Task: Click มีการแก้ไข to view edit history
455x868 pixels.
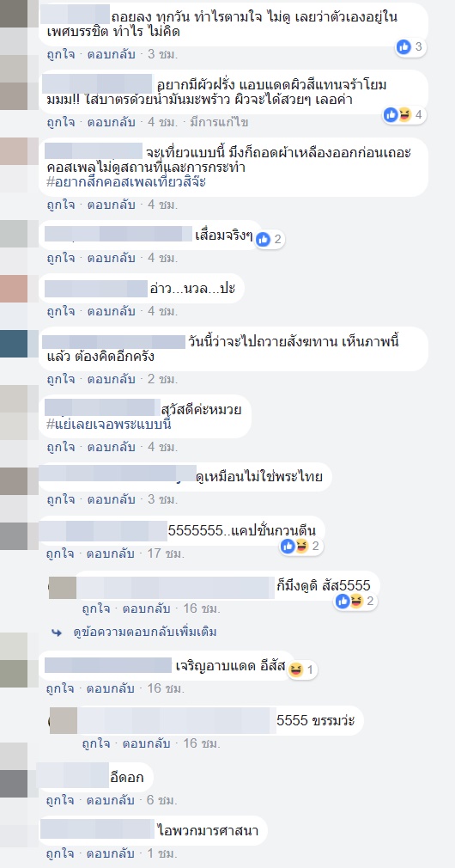Action: [x=221, y=122]
